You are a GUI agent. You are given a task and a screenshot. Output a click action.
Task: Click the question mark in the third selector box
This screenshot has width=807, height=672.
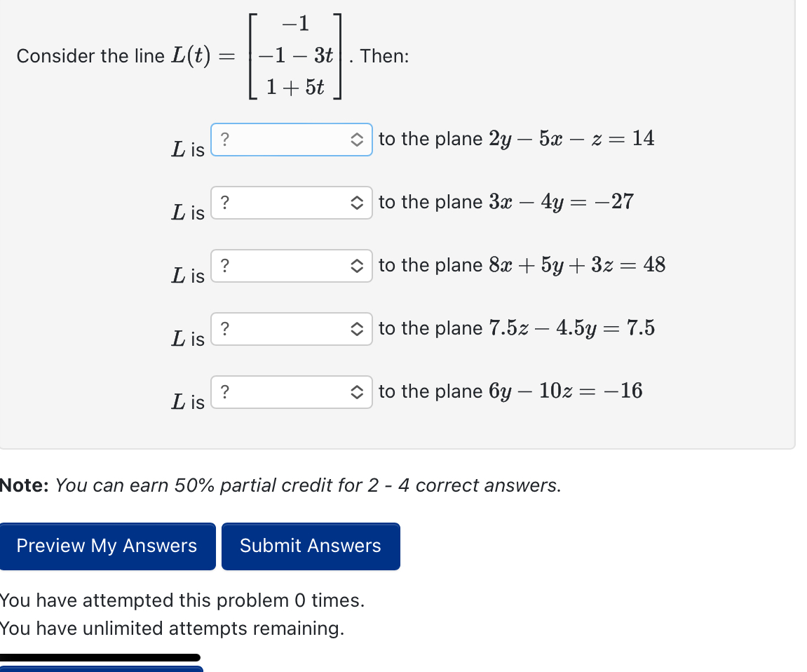point(224,266)
